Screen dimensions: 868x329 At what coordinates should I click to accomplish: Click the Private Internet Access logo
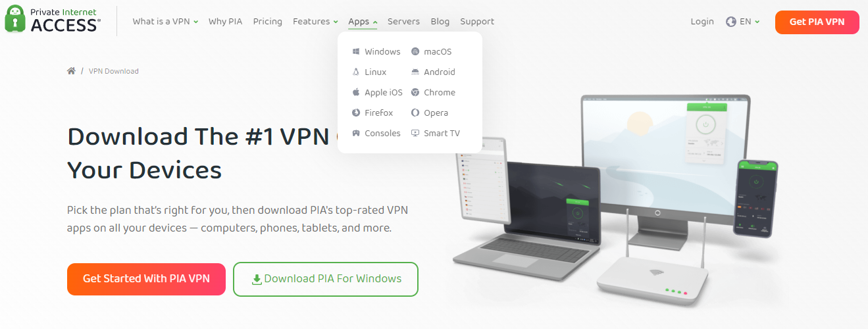pyautogui.click(x=52, y=19)
